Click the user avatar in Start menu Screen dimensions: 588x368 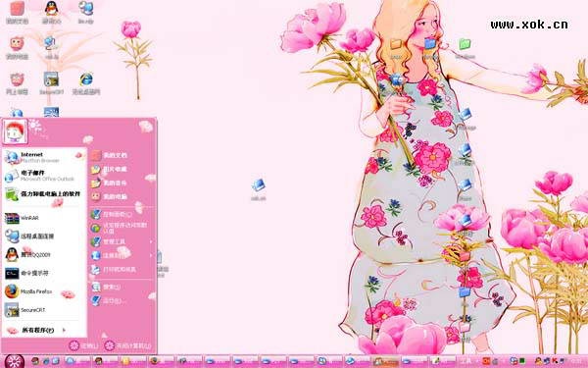click(15, 131)
